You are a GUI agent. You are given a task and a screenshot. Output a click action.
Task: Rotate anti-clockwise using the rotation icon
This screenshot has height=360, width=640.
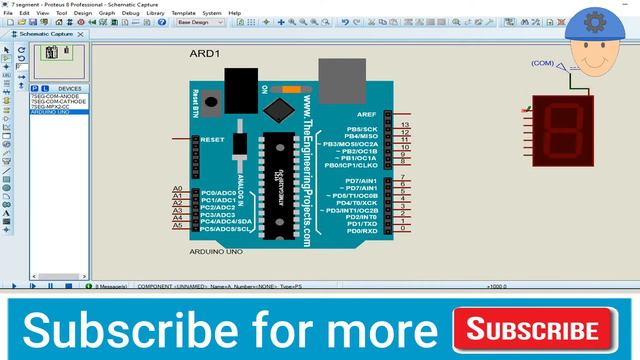[x=22, y=58]
